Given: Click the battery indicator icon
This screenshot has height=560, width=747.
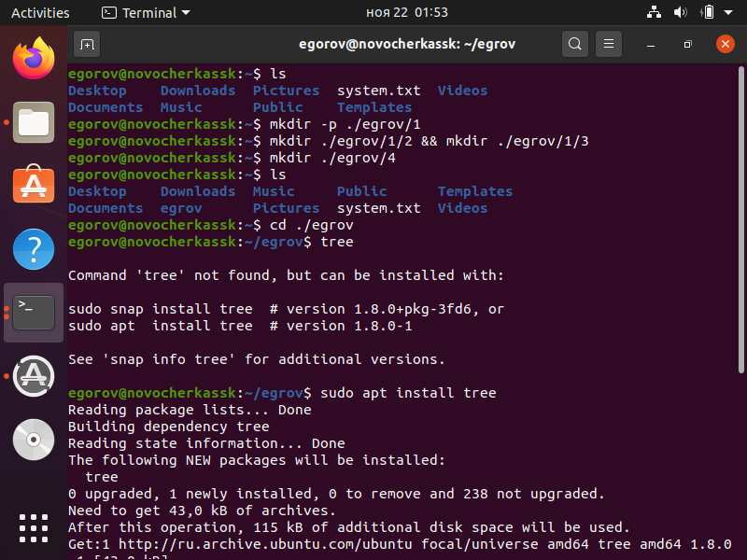Looking at the screenshot, I should (708, 13).
